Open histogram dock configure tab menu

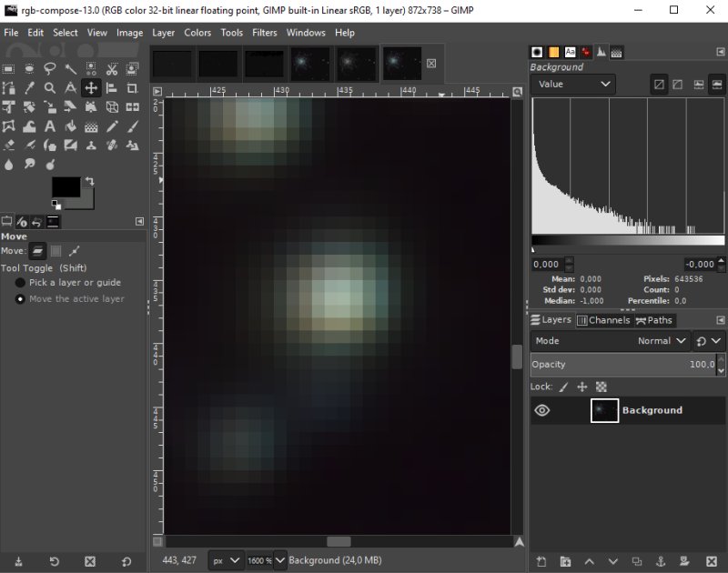click(x=720, y=52)
